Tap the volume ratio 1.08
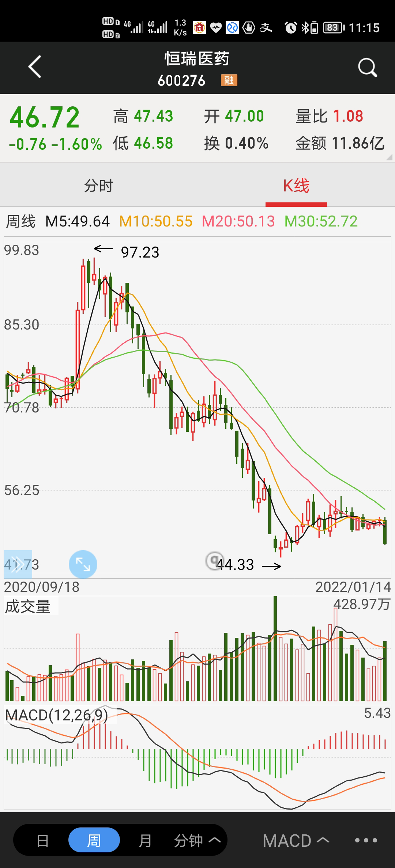 click(x=348, y=116)
